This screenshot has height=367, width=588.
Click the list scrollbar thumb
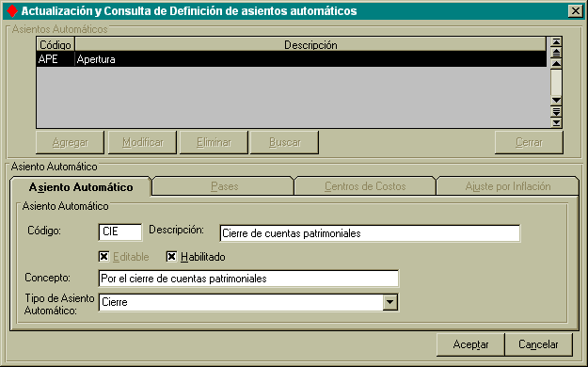click(556, 82)
